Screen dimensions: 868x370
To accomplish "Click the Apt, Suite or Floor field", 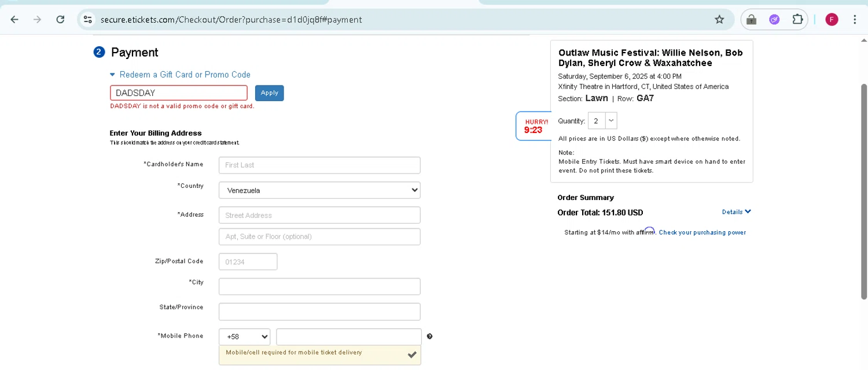I will pos(319,236).
